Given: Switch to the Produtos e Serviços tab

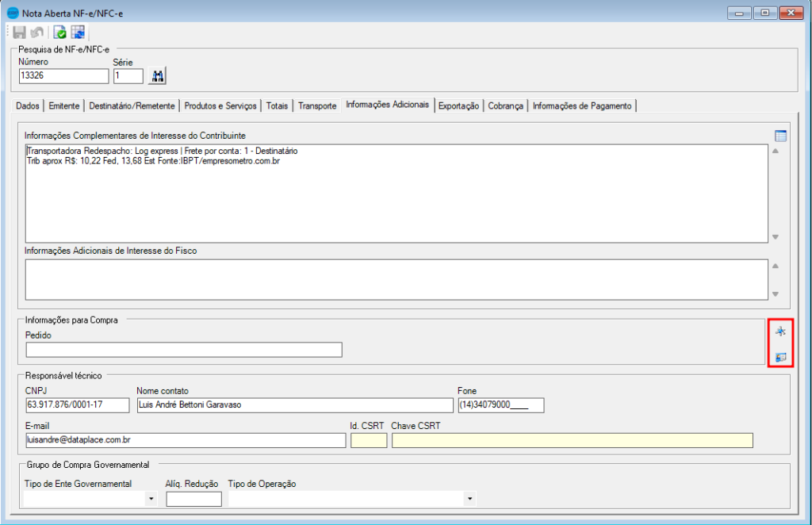Looking at the screenshot, I should point(220,105).
